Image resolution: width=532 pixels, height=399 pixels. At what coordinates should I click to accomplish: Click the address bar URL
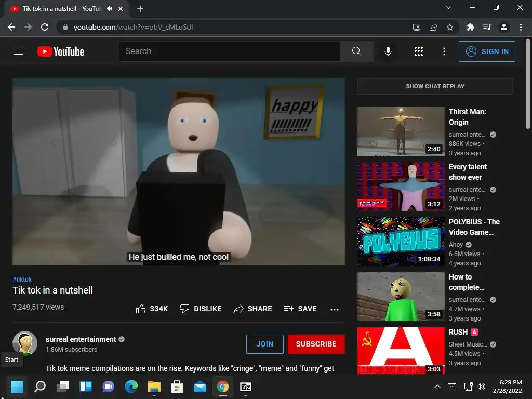pyautogui.click(x=134, y=27)
